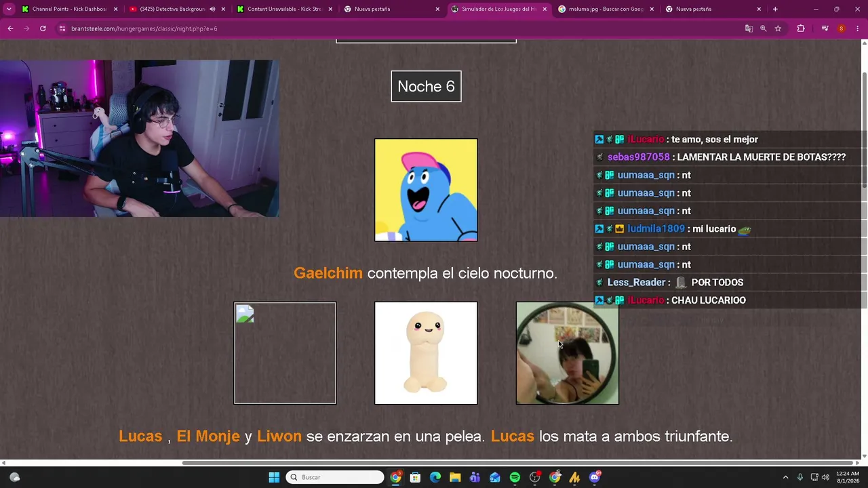Open the zoom magnifier in address bar
The width and height of the screenshot is (868, 488).
(763, 28)
